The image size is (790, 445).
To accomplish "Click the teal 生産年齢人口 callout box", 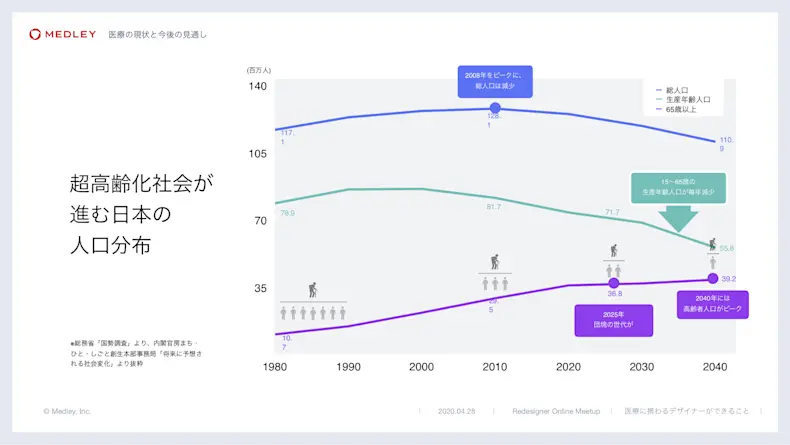I will [x=678, y=187].
